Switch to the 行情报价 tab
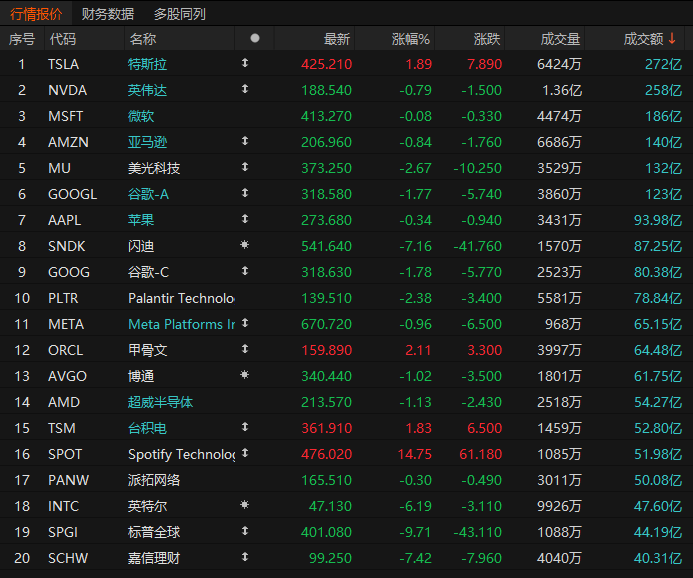The width and height of the screenshot is (693, 578). coord(36,14)
